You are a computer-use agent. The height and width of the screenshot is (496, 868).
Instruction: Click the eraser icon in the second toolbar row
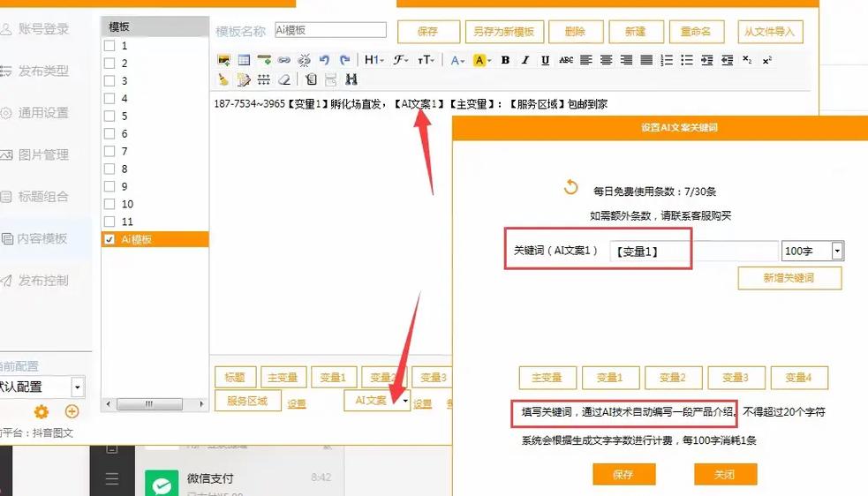click(284, 79)
